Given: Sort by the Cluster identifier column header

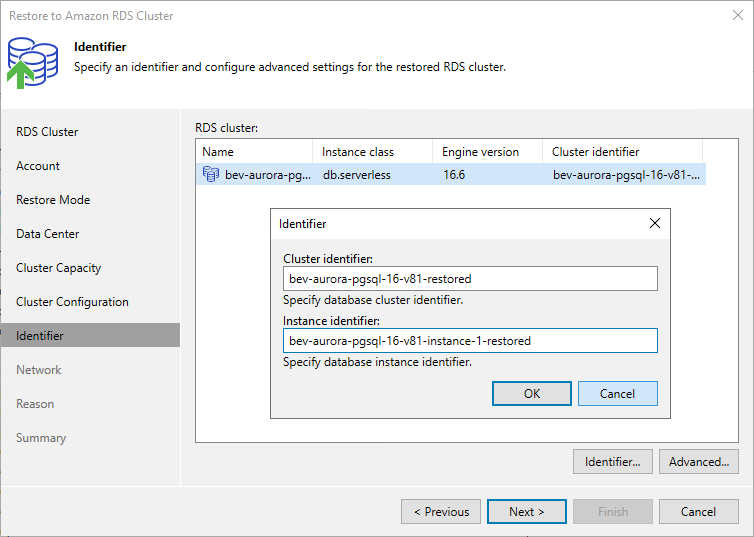Looking at the screenshot, I should point(622,152).
